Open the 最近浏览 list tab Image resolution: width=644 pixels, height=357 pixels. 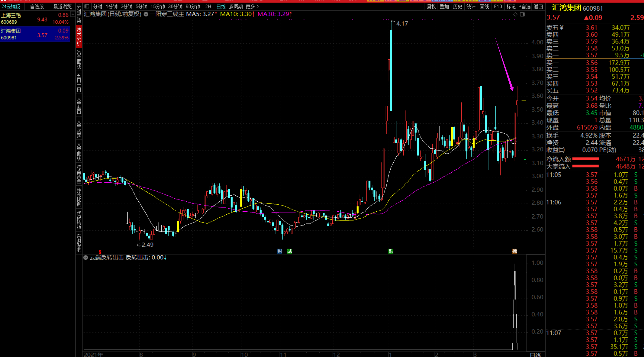pos(62,6)
